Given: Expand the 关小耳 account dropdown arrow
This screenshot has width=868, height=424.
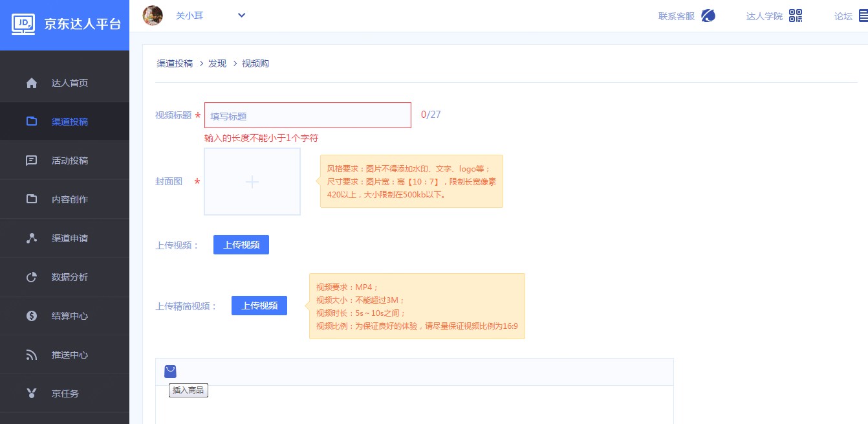Looking at the screenshot, I should click(x=241, y=16).
